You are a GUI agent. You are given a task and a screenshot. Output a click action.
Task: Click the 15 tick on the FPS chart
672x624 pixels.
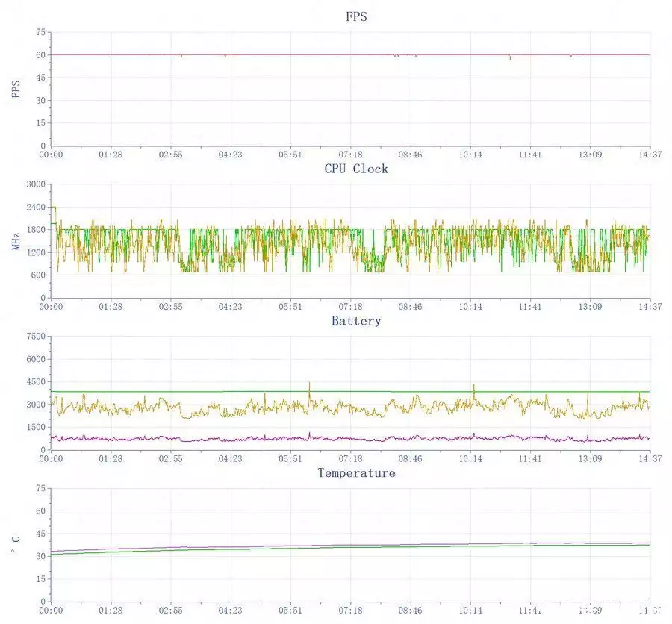pos(41,123)
